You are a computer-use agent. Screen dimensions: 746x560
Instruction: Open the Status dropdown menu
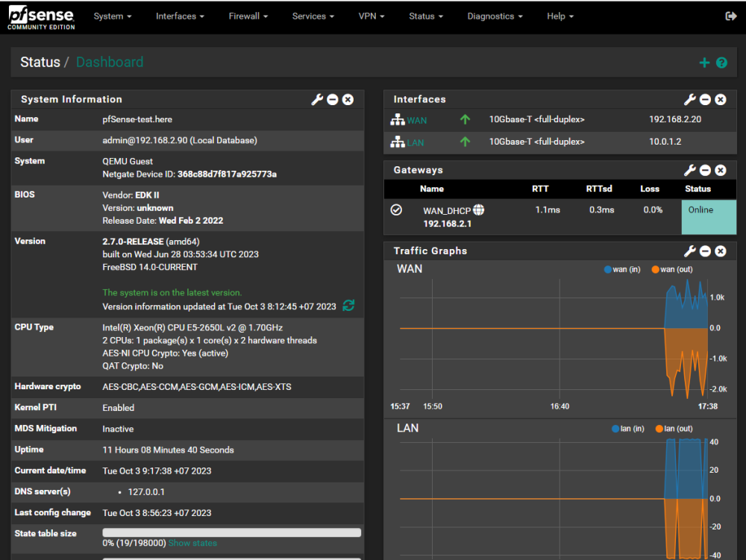(426, 16)
